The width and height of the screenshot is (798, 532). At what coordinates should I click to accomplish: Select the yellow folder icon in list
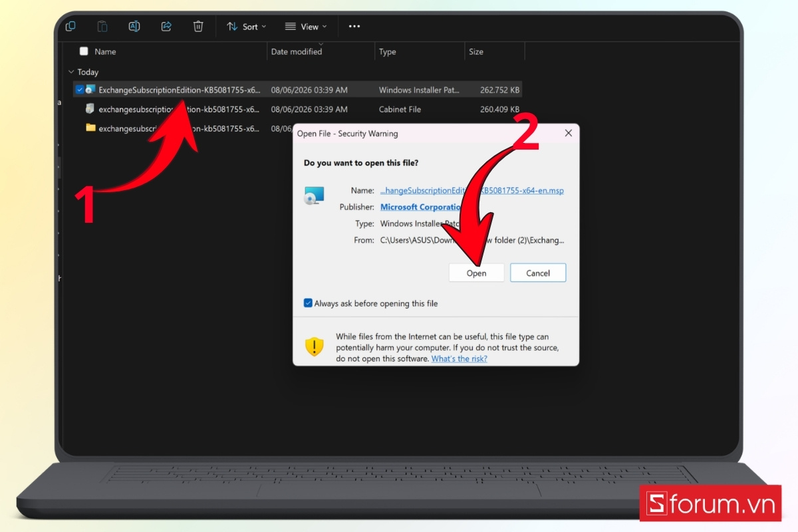coord(90,128)
